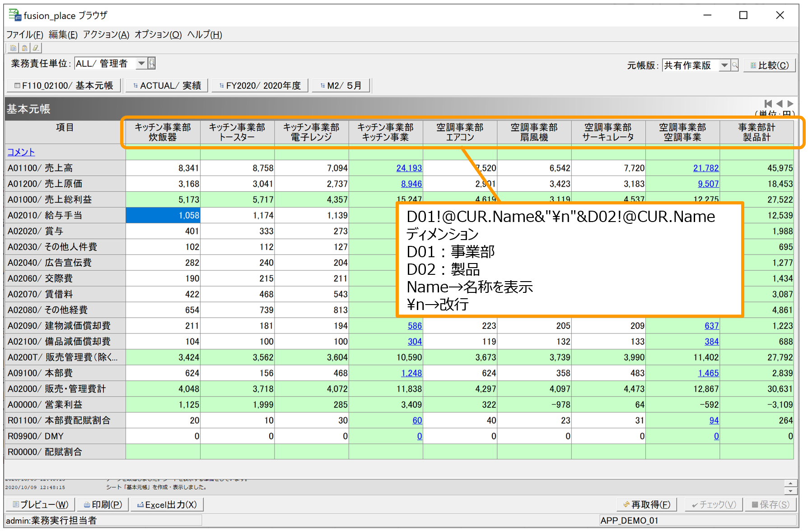Open the 586 link in 建物減価償却費 row
The width and height of the screenshot is (808, 532).
click(x=415, y=326)
